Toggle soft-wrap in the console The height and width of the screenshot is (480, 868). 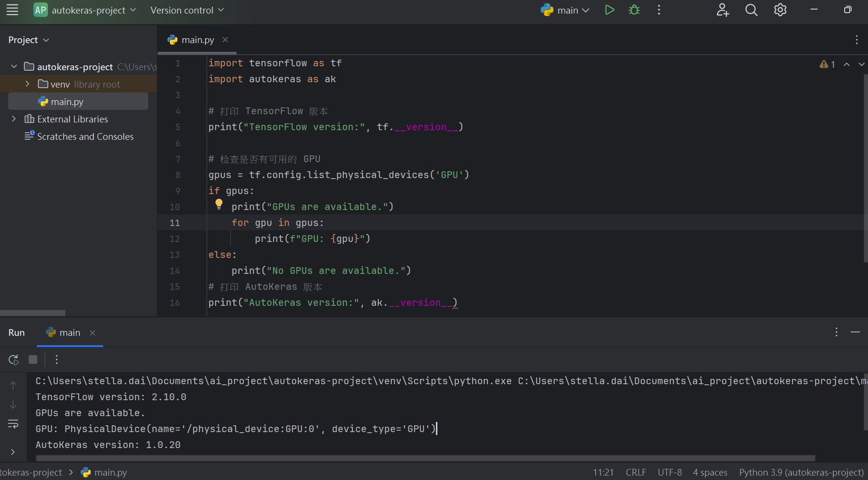[x=13, y=424]
